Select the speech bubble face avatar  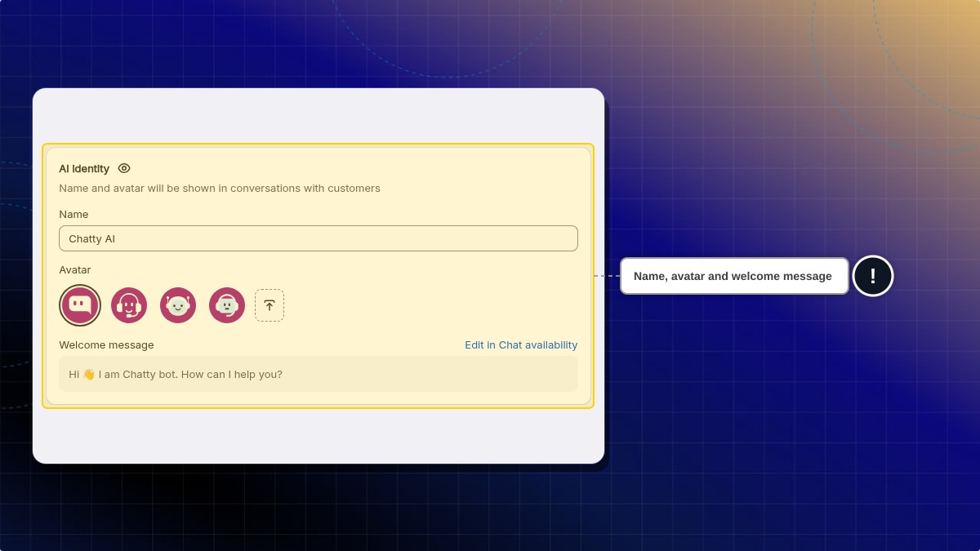(x=80, y=305)
